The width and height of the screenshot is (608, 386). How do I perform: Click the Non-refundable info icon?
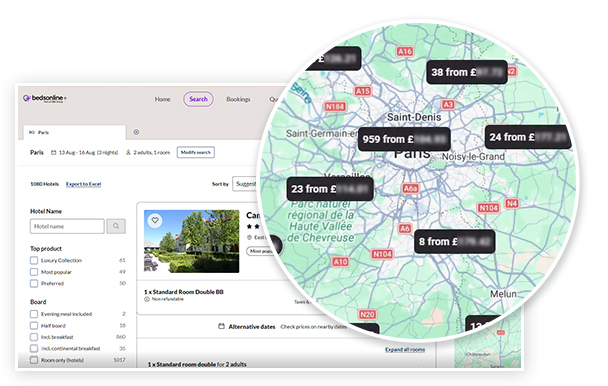click(147, 299)
